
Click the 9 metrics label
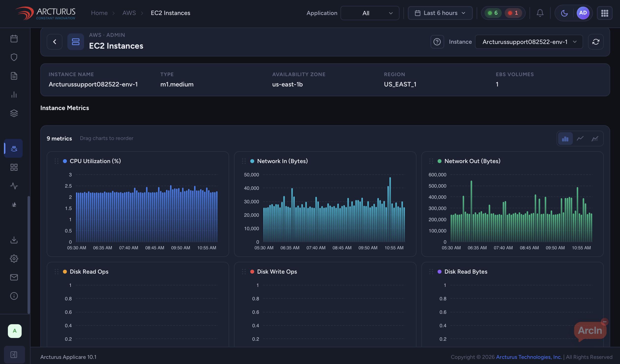click(x=59, y=139)
